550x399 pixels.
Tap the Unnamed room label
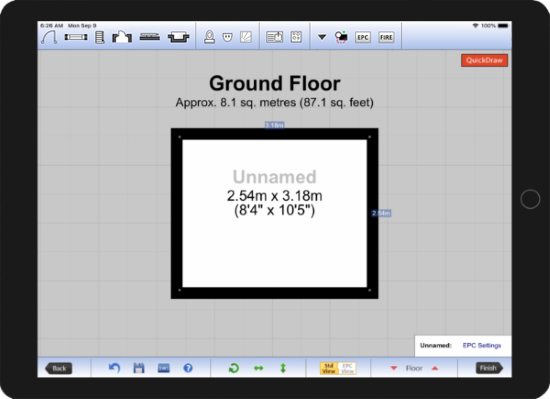click(x=275, y=177)
